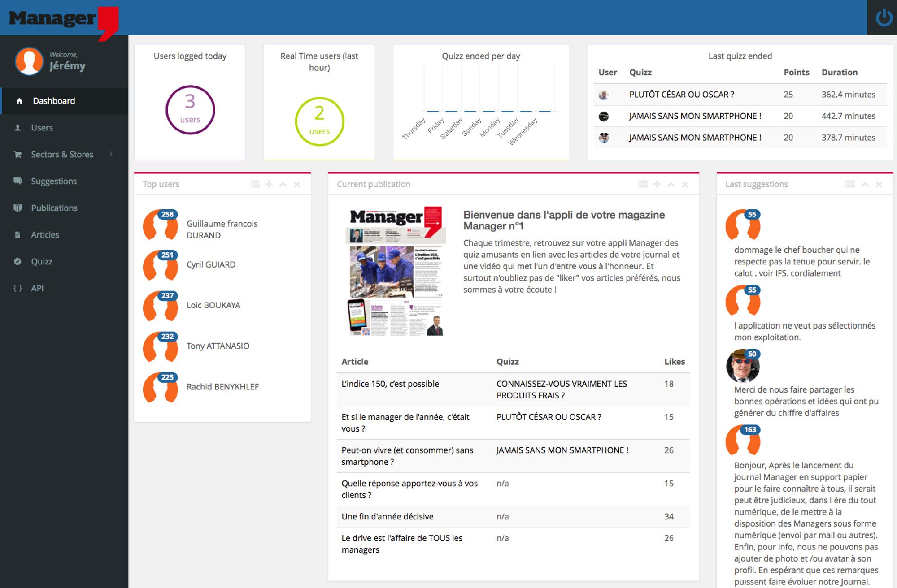897x588 pixels.
Task: Select article 'Le drive est l'affaire de TOUS les managers'
Action: (402, 544)
